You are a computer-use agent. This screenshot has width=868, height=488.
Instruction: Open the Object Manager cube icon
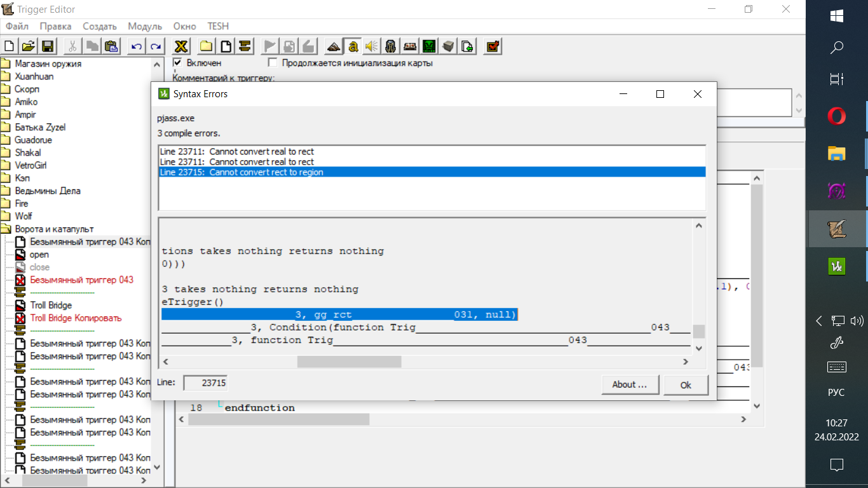point(449,46)
